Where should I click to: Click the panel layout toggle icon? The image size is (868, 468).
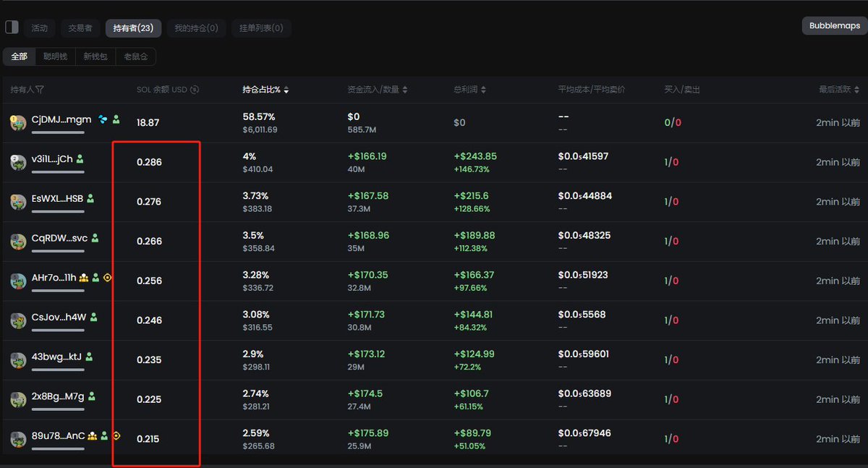click(x=12, y=27)
